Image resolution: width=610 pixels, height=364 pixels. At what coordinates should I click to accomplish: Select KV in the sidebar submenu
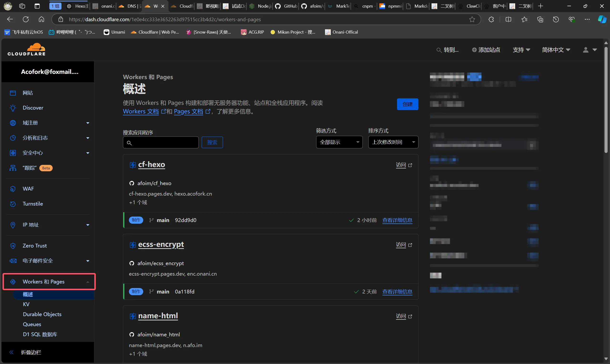coord(26,304)
